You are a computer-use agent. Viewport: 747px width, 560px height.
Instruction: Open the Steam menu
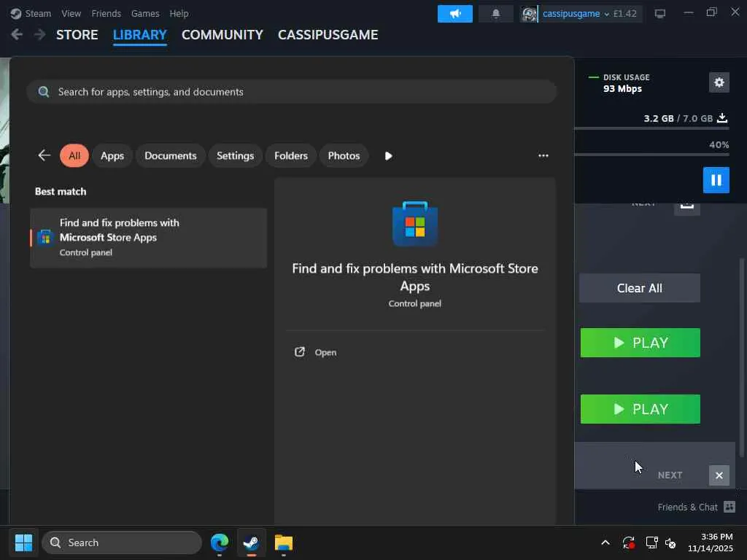click(x=38, y=13)
